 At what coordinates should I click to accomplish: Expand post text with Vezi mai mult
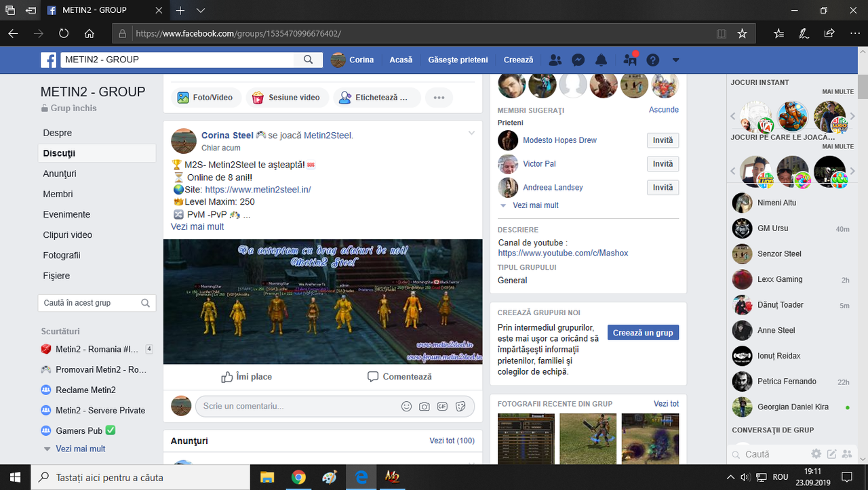[x=197, y=226]
